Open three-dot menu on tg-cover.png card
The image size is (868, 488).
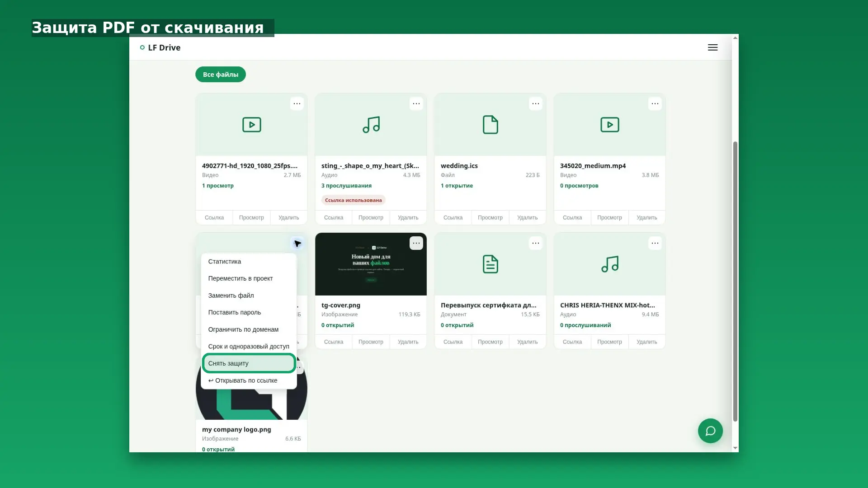(416, 243)
